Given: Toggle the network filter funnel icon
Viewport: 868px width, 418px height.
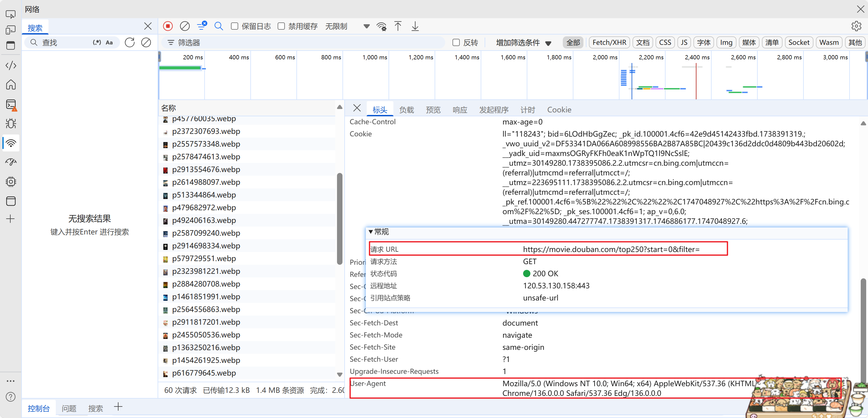Looking at the screenshot, I should 202,26.
